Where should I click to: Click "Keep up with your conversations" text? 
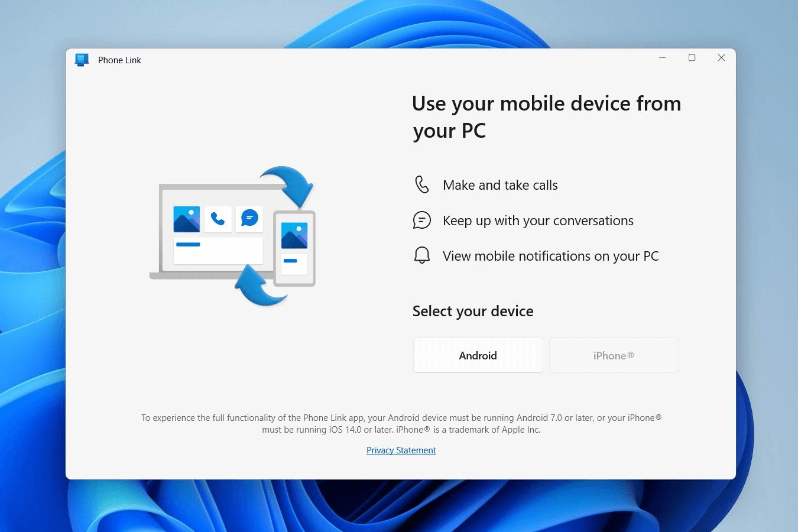click(x=538, y=220)
